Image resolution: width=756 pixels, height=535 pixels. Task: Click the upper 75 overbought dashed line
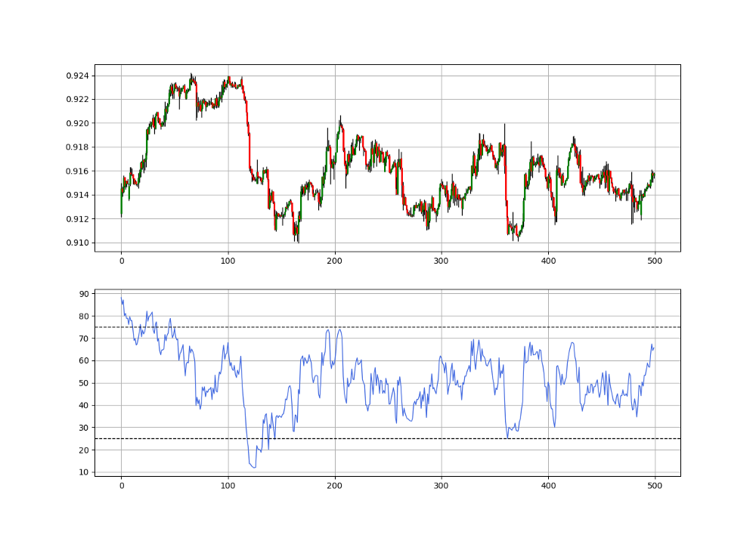pos(378,326)
